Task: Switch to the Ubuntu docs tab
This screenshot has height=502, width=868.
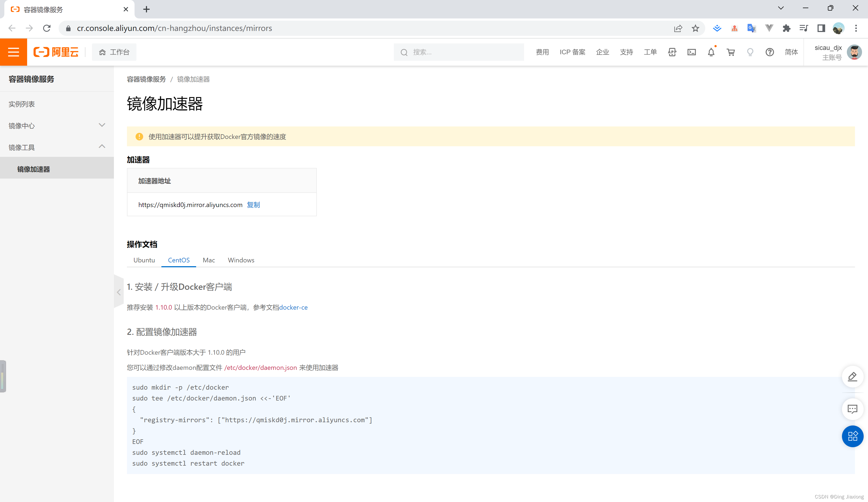Action: click(x=144, y=260)
